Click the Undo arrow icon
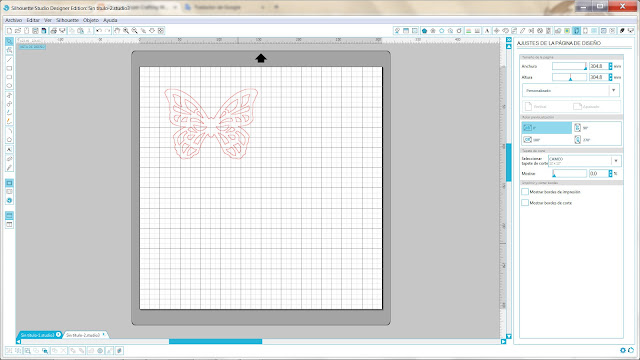The width and height of the screenshot is (640, 360). pyautogui.click(x=98, y=31)
